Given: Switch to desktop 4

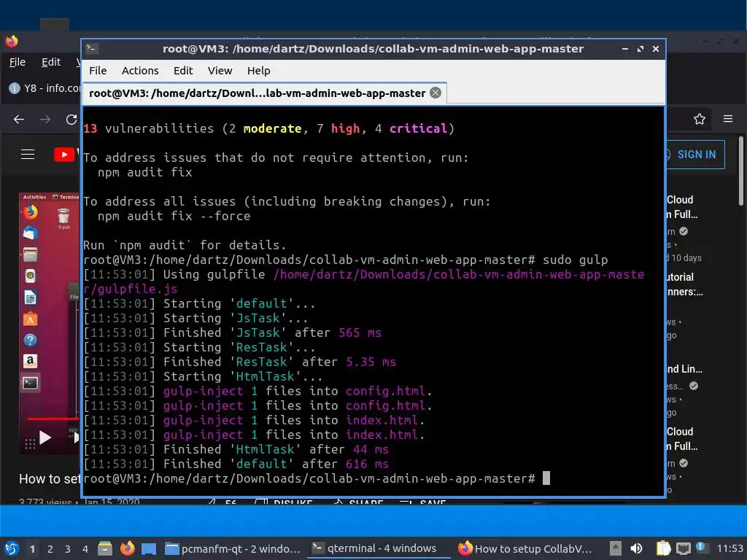Looking at the screenshot, I should point(85,549).
